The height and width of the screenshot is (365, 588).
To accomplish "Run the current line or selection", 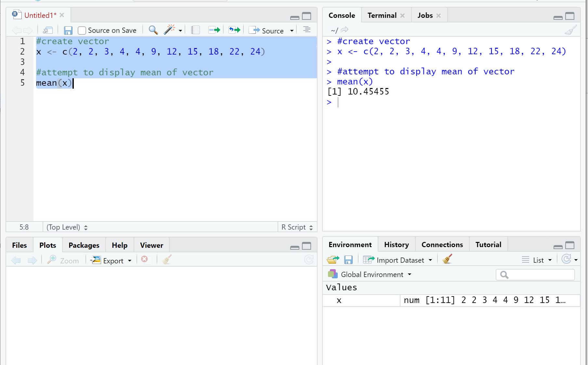I will (x=214, y=30).
